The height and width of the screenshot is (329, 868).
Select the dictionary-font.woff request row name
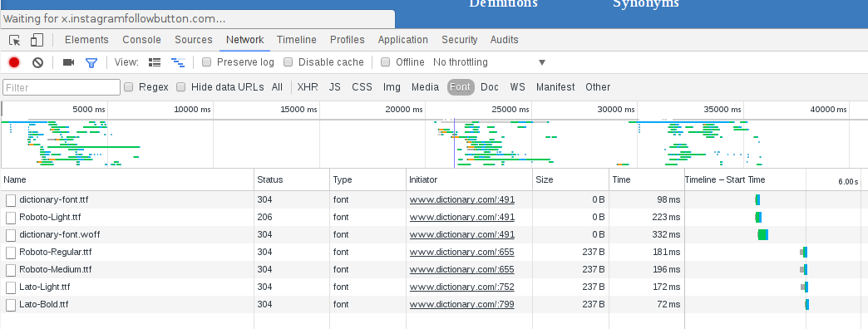[x=60, y=235]
